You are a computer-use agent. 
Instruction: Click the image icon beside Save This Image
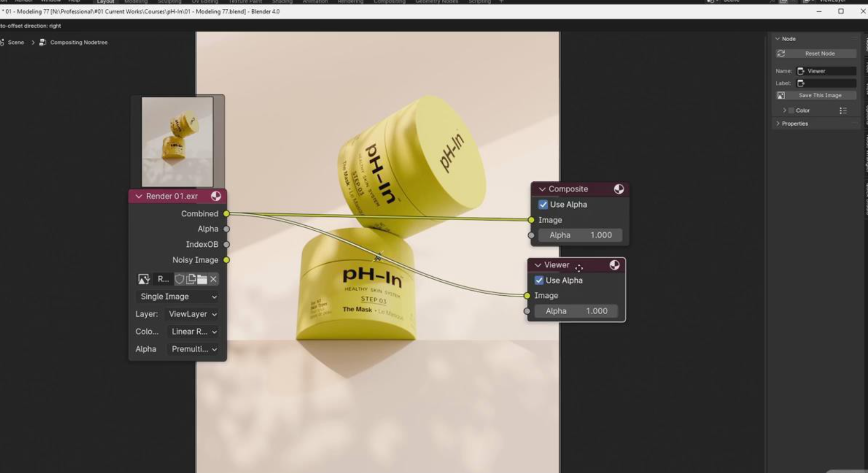(x=781, y=95)
